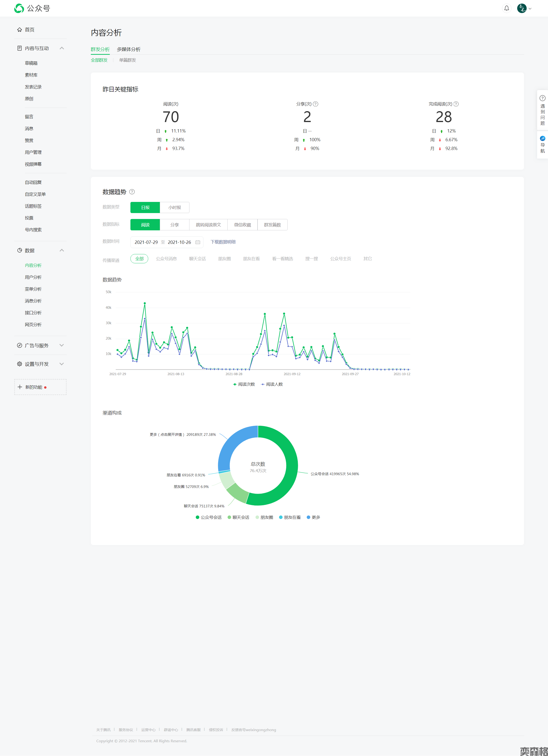Viewport: 548px width, 756px height.
Task: Open the account avatar menu
Action: click(522, 8)
